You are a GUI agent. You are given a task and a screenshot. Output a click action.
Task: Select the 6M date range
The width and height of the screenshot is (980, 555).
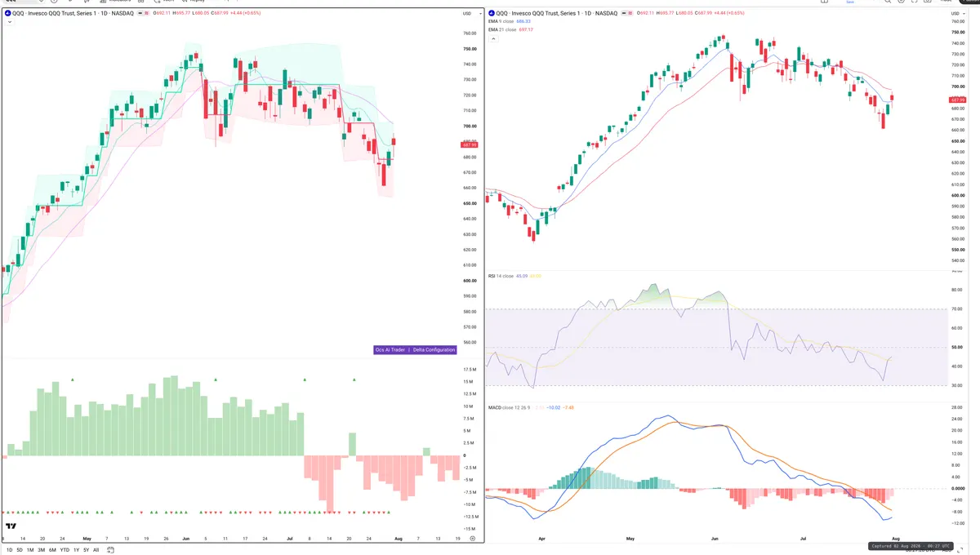tap(52, 550)
